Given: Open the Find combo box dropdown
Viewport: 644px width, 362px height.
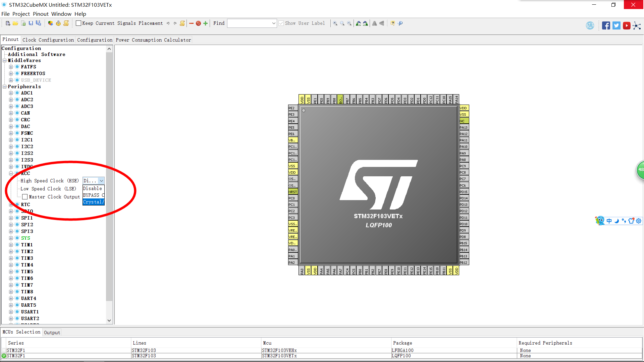Looking at the screenshot, I should [x=274, y=23].
